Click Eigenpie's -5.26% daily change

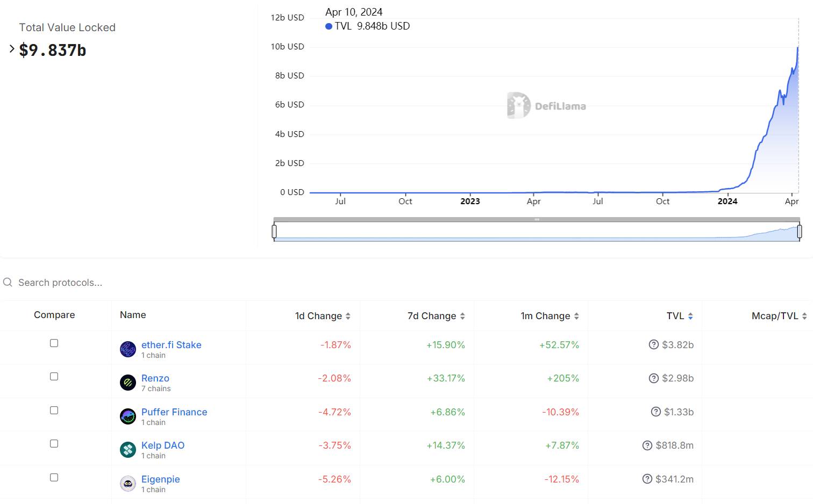334,479
